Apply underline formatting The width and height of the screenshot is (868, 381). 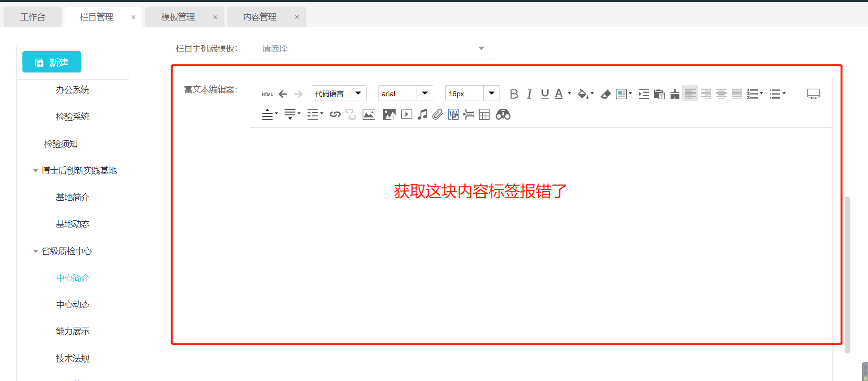[x=545, y=94]
